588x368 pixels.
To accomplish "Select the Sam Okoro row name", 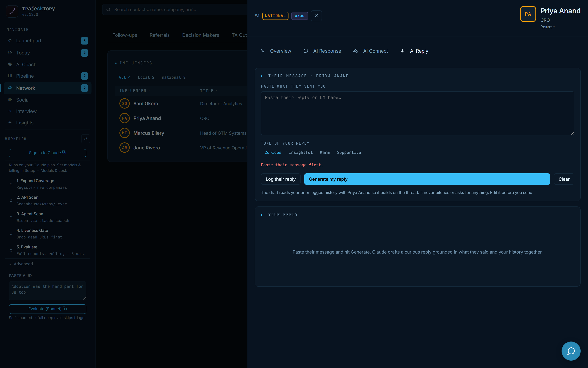I will point(146,103).
